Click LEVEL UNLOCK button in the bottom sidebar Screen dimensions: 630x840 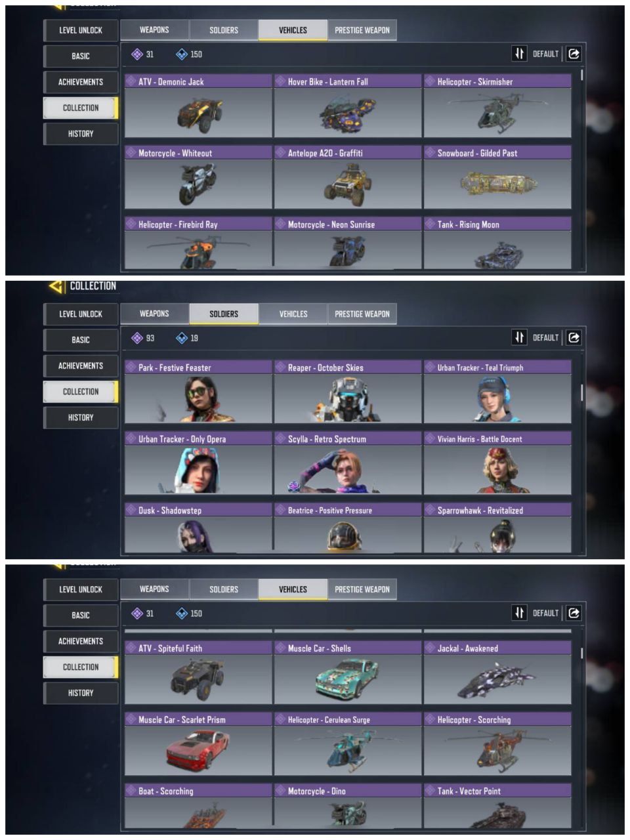coord(81,589)
